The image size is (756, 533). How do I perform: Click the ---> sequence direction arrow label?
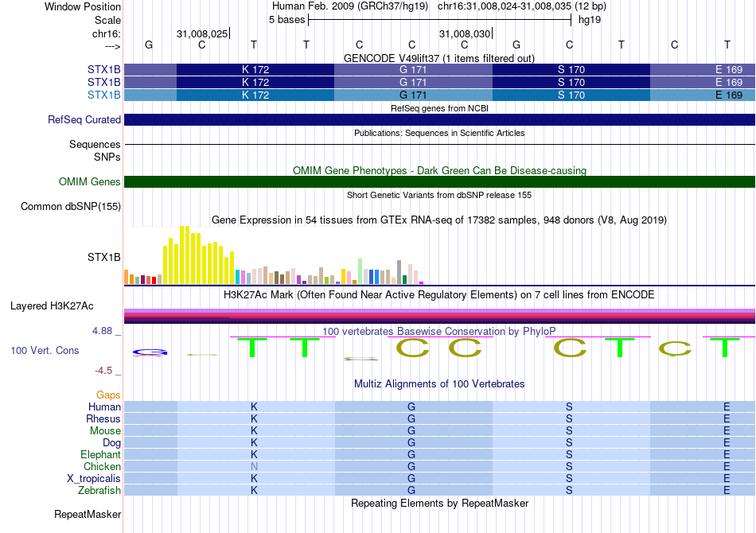pyautogui.click(x=112, y=46)
